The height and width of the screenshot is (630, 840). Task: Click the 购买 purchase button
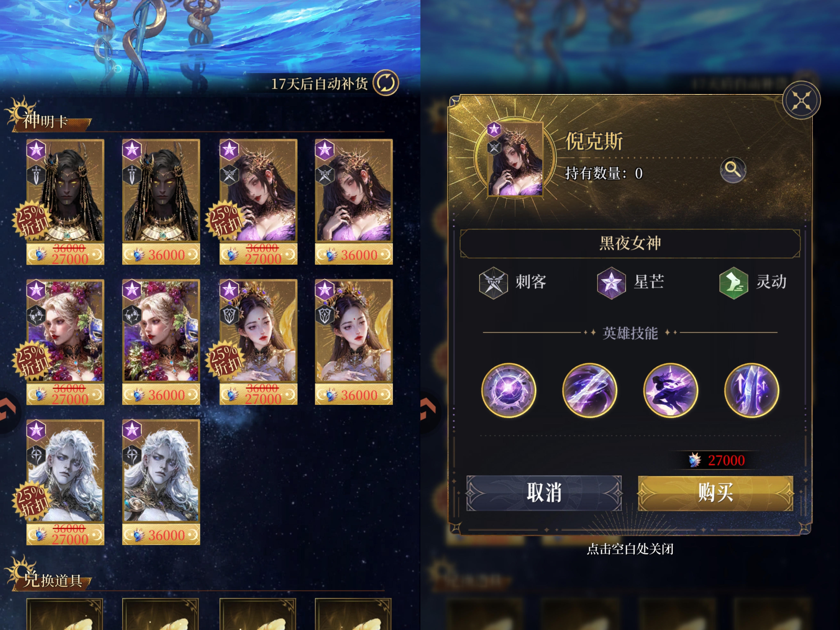716,493
